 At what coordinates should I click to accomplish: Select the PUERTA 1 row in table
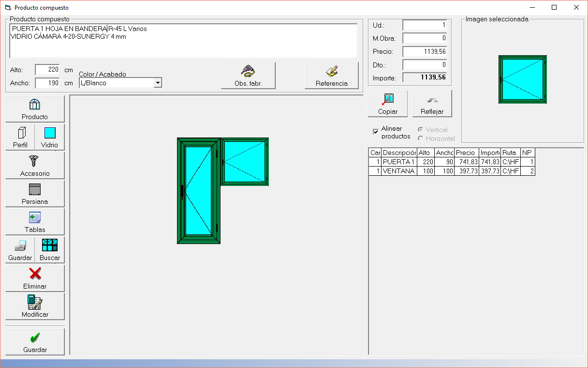[x=398, y=162]
